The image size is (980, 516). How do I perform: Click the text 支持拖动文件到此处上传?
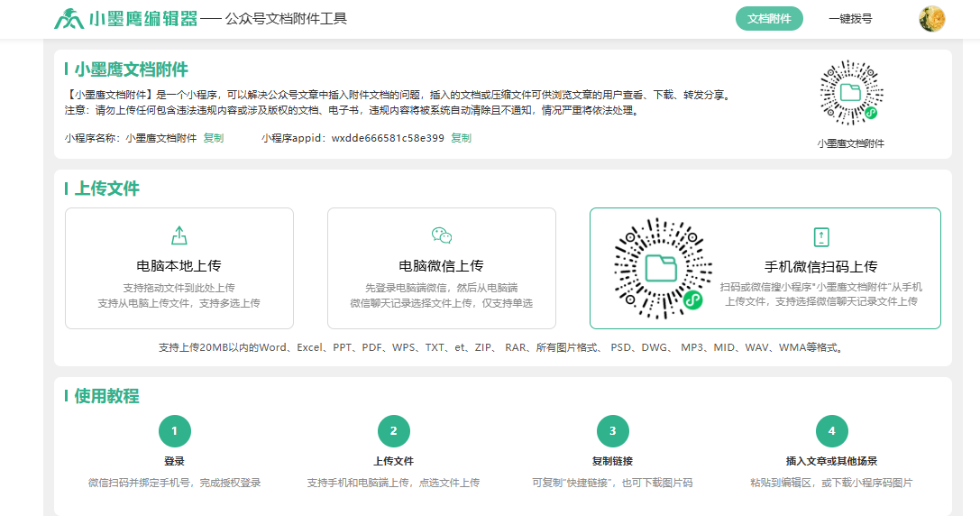click(x=179, y=288)
